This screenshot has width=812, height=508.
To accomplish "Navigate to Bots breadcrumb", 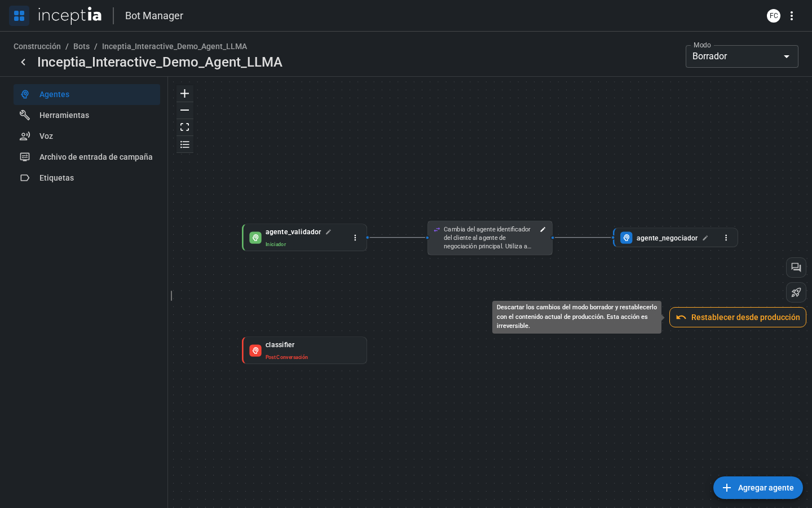I will coord(81,46).
